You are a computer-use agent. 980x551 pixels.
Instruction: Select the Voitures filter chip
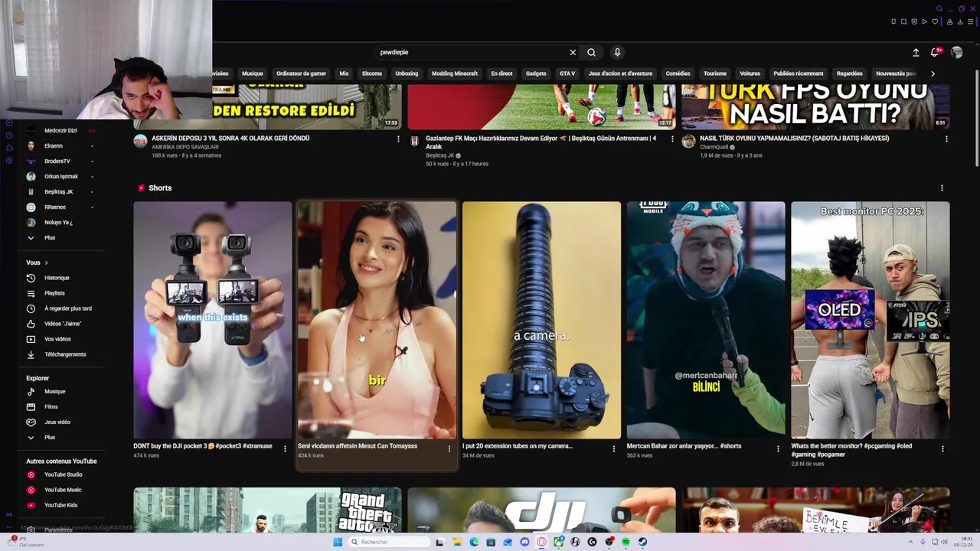750,73
